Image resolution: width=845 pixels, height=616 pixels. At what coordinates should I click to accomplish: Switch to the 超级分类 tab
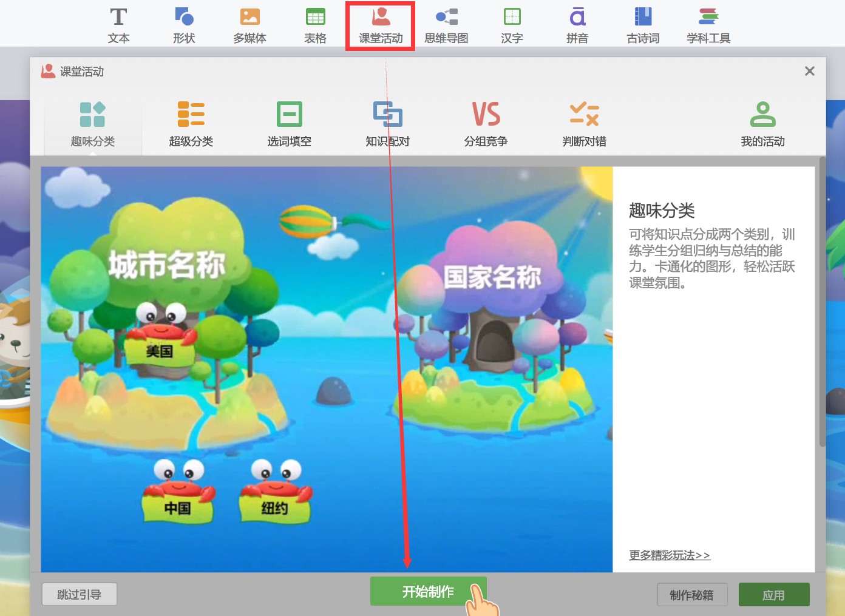[x=191, y=124]
